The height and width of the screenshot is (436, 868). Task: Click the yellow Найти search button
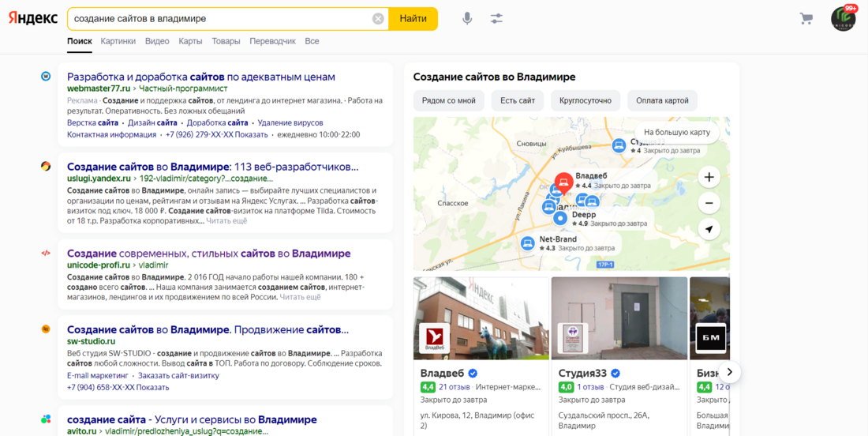413,19
